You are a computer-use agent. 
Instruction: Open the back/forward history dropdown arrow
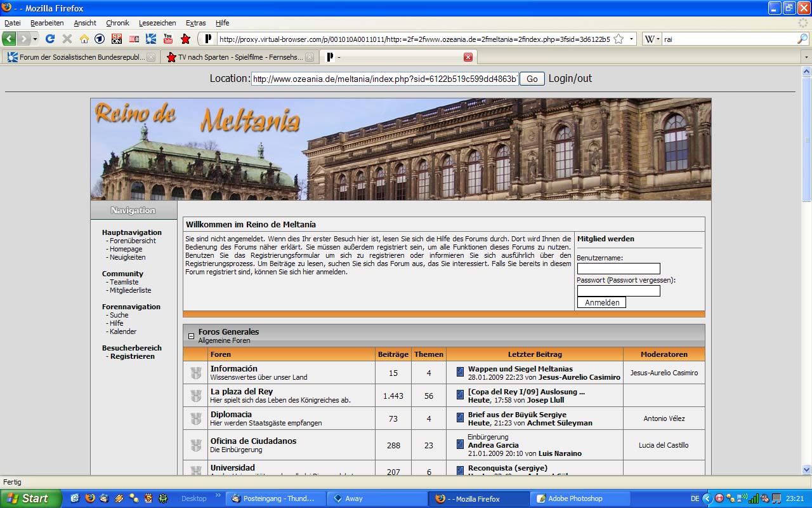coord(35,39)
